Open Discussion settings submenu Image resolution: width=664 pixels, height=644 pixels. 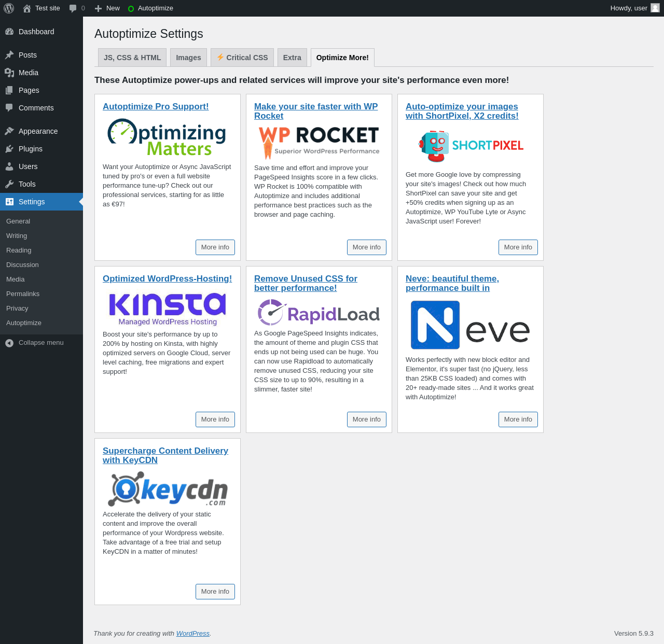coord(22,265)
